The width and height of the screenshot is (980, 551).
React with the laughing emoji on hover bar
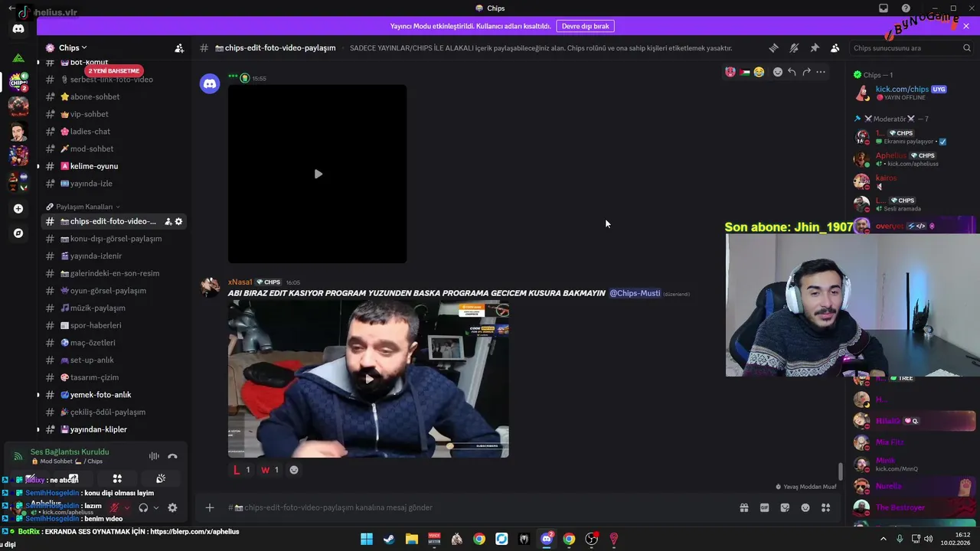pos(759,72)
